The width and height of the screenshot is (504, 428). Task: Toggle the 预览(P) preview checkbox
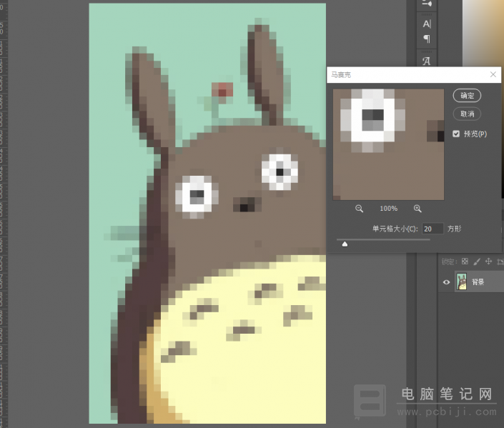[456, 134]
